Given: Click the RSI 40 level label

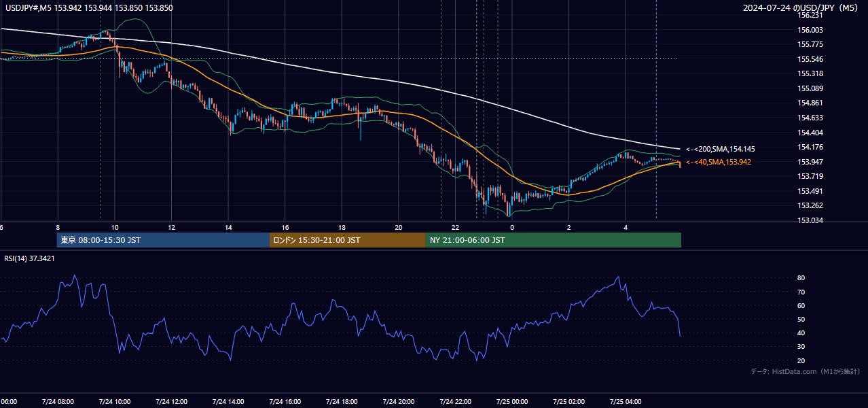Looking at the screenshot, I should (801, 333).
